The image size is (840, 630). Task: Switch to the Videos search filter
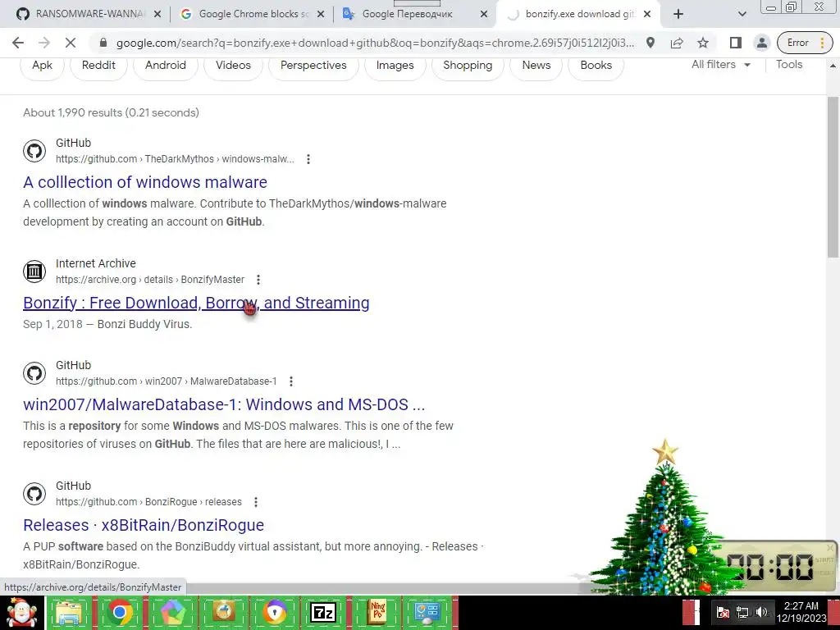point(233,66)
